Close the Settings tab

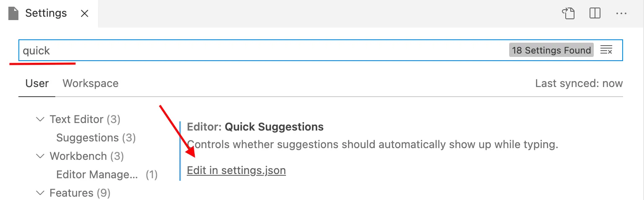(x=84, y=13)
